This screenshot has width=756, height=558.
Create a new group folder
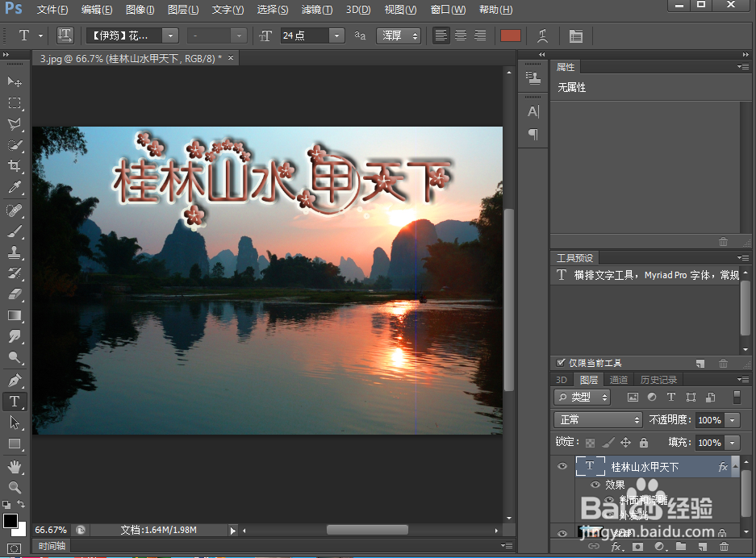[681, 547]
